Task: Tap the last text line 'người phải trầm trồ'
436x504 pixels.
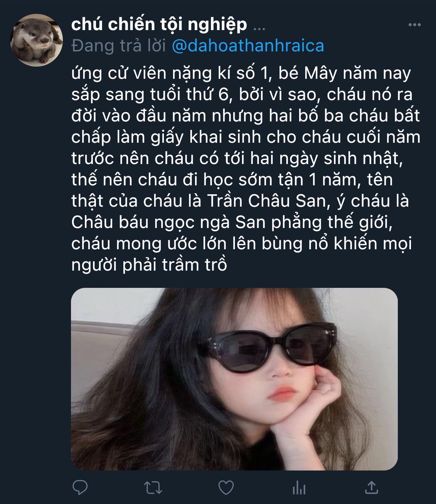Action: (149, 265)
